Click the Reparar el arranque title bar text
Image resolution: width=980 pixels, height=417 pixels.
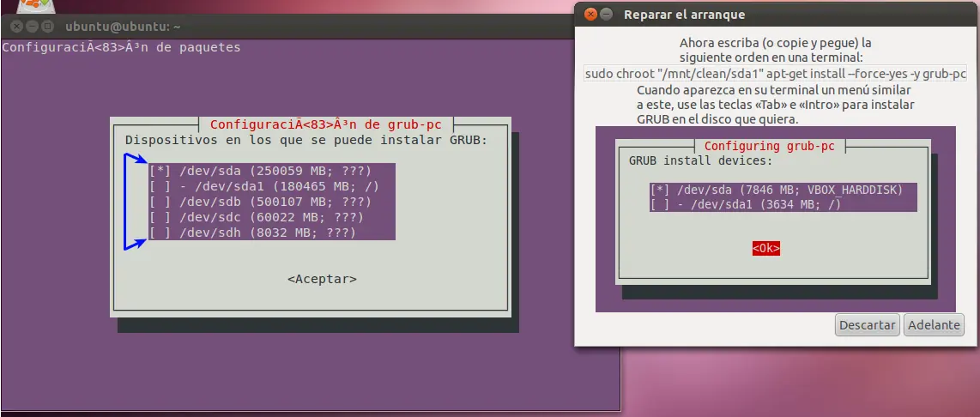[685, 15]
